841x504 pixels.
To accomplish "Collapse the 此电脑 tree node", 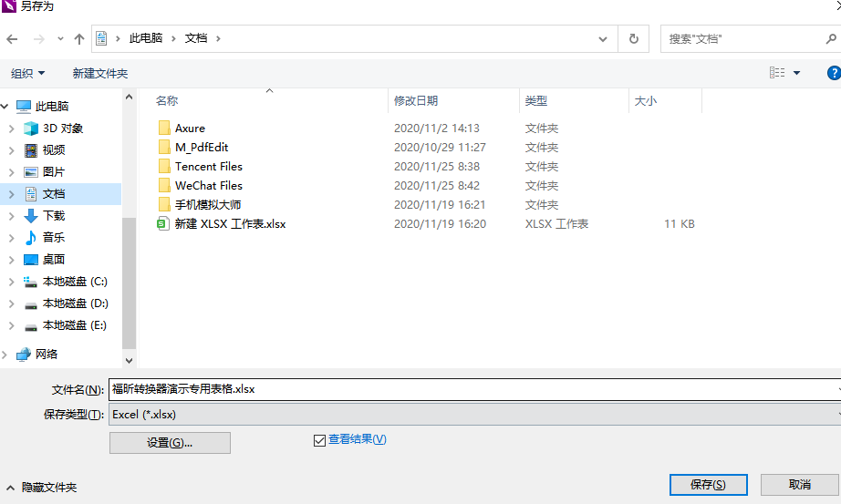I will (x=5, y=106).
